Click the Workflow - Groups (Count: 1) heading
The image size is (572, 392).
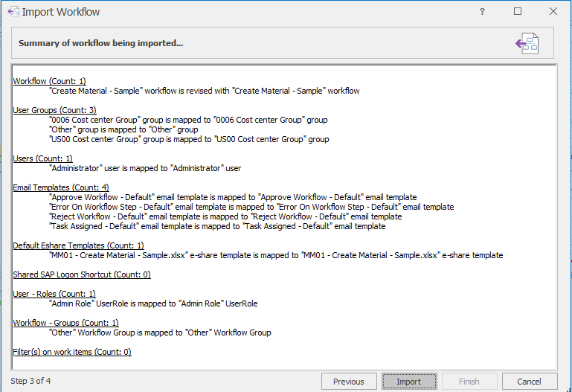tap(65, 323)
